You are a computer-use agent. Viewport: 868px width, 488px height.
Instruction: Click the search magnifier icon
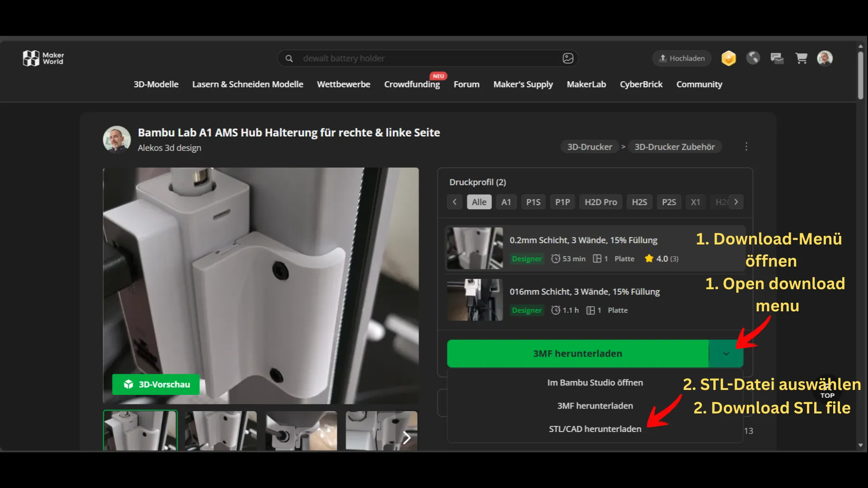tap(289, 58)
